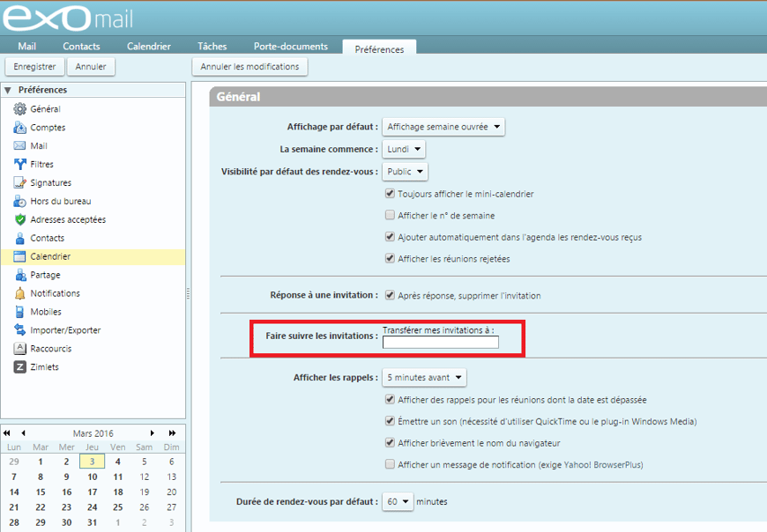This screenshot has height=532, width=767.
Task: Uncheck Afficher les réunions rejetées
Action: pyautogui.click(x=390, y=258)
